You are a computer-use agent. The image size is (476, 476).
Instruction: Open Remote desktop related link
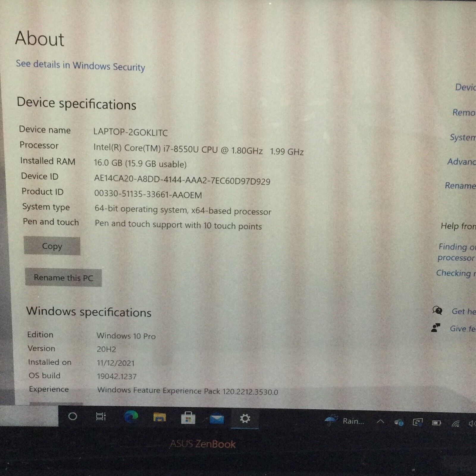[464, 112]
